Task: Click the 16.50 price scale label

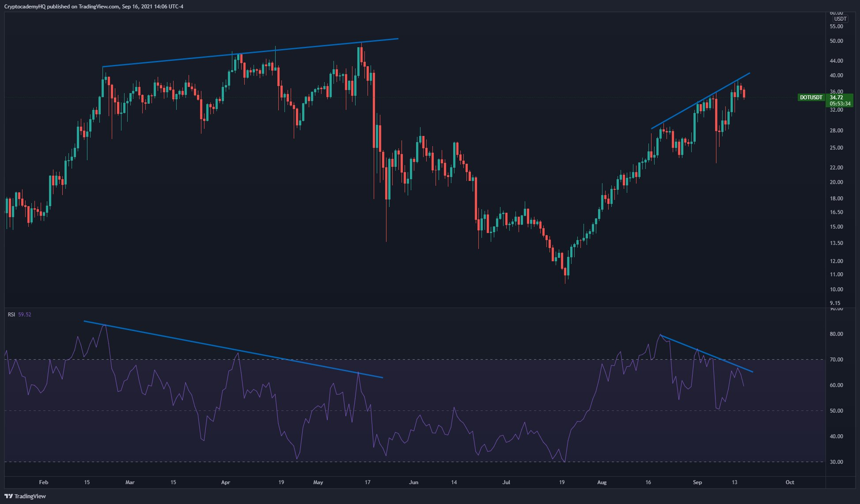Action: coord(836,212)
